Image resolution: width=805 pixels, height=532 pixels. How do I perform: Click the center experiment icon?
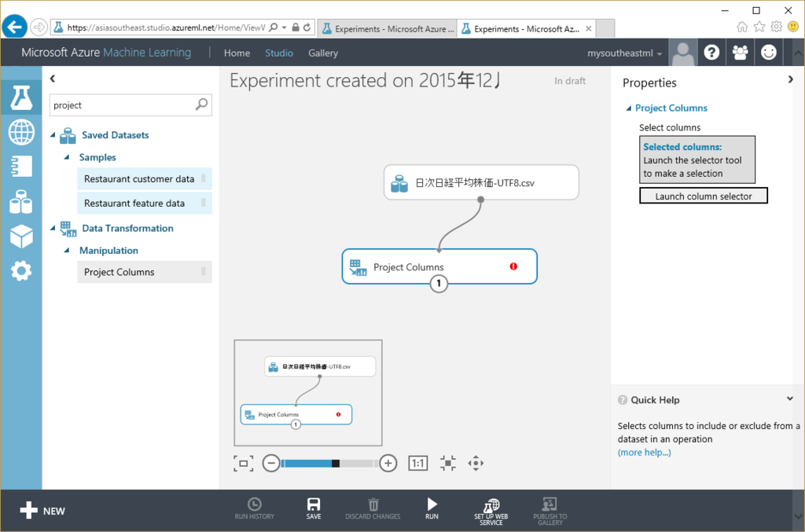[447, 464]
